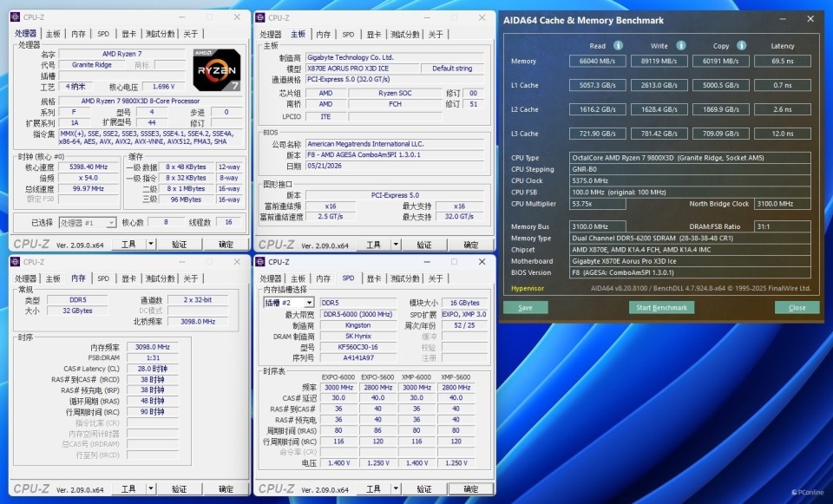This screenshot has width=833, height=504.
Task: Switch to 内存 tab in processor window
Action: [x=78, y=34]
